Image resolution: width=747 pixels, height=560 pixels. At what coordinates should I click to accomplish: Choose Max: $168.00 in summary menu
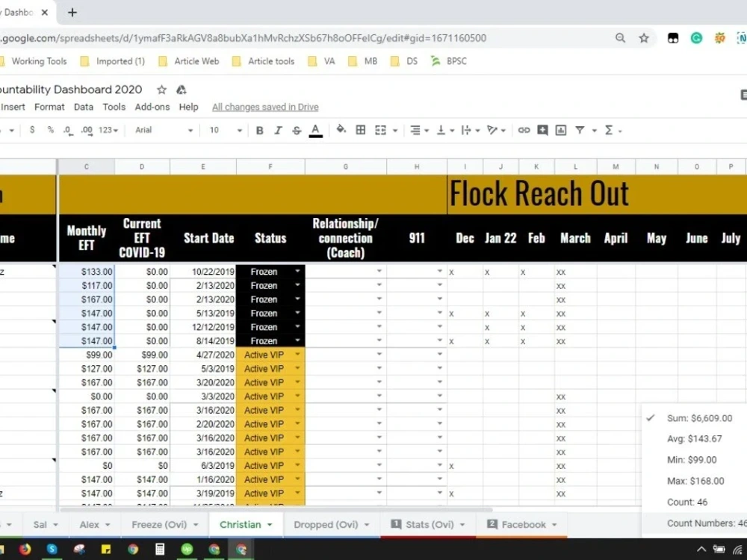[x=695, y=482]
